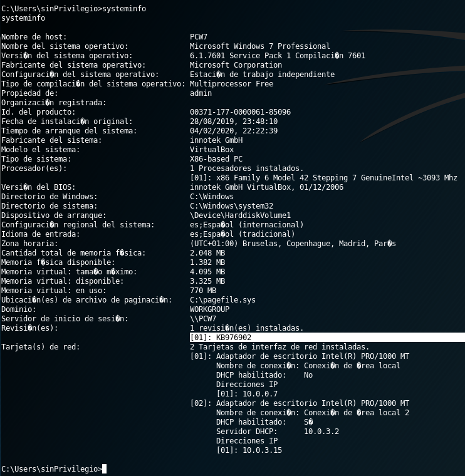Click logon server '\\PCW7'
465x476 pixels.
click(x=203, y=319)
